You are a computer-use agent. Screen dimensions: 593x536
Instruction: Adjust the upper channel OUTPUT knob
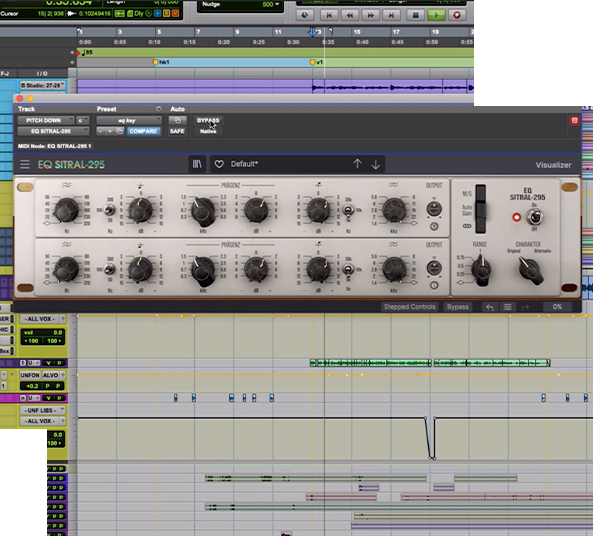tap(434, 208)
